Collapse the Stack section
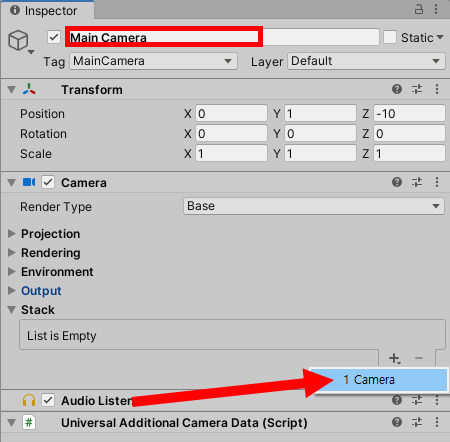This screenshot has width=450, height=442. coord(12,310)
